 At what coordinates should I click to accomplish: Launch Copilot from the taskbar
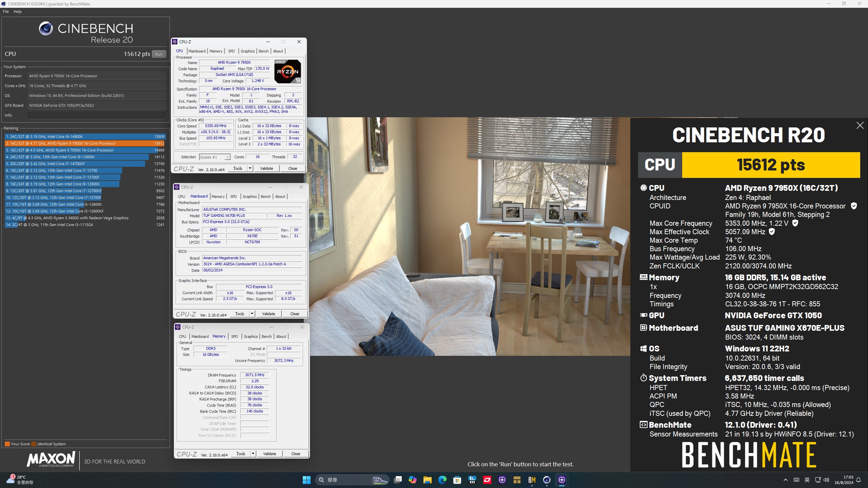(x=413, y=480)
